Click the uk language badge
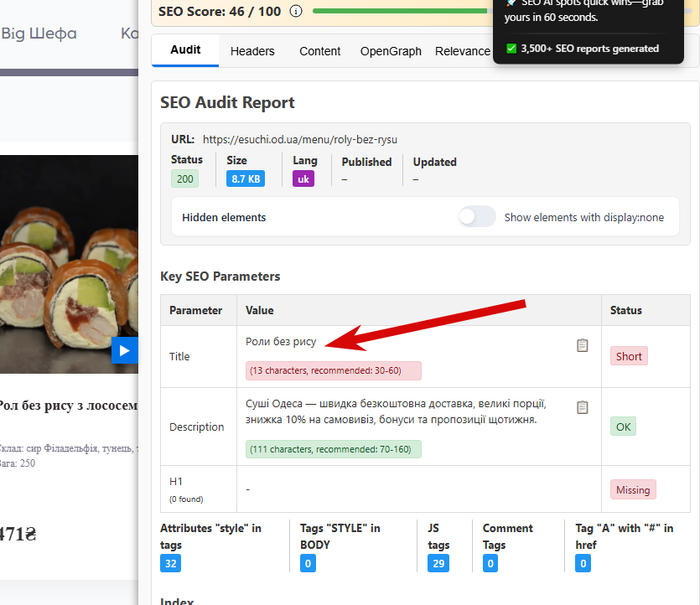The width and height of the screenshot is (700, 605). (303, 178)
